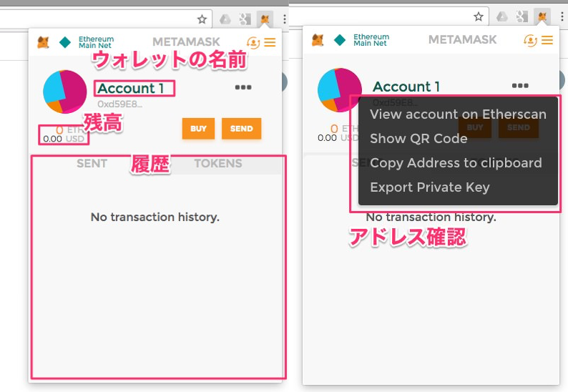This screenshot has height=392, width=568.
Task: Click No transaction history text in left popup
Action: pos(155,217)
